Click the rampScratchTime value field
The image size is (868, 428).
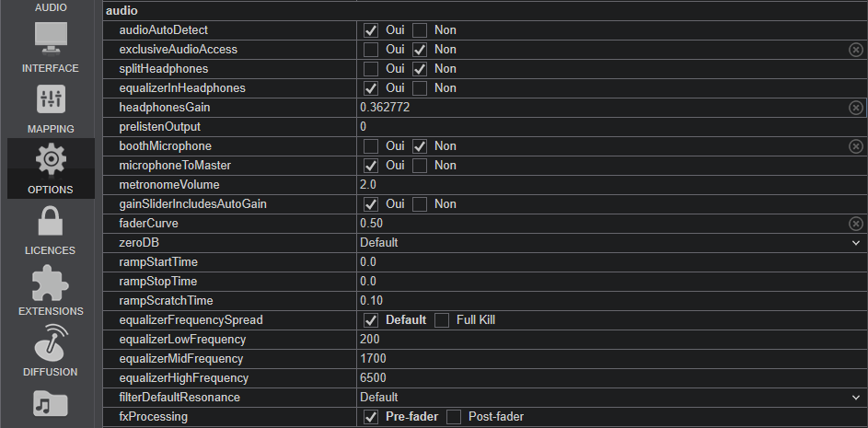coord(608,301)
